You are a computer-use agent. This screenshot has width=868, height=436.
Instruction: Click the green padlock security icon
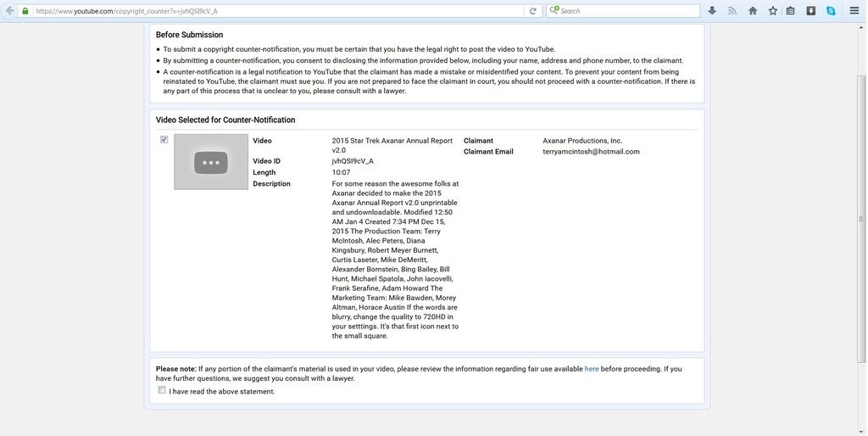click(25, 11)
